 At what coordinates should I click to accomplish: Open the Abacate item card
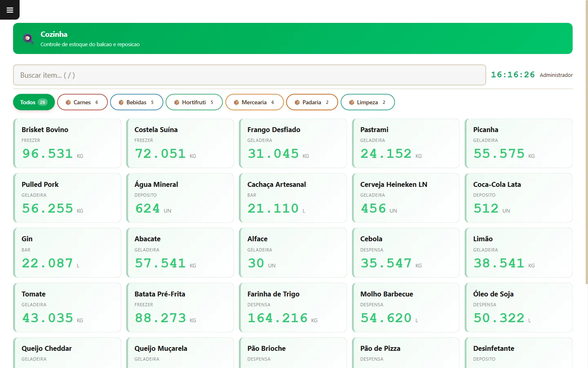coord(180,253)
